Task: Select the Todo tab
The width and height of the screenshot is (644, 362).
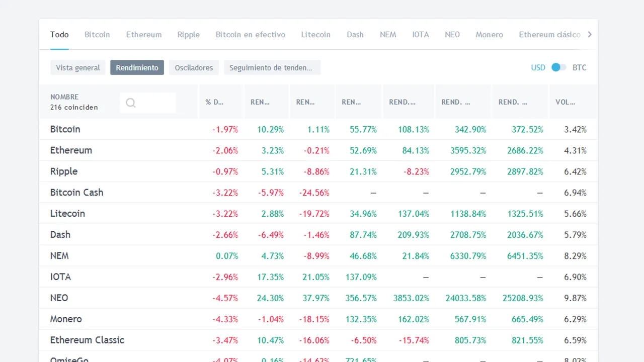Action: [59, 35]
